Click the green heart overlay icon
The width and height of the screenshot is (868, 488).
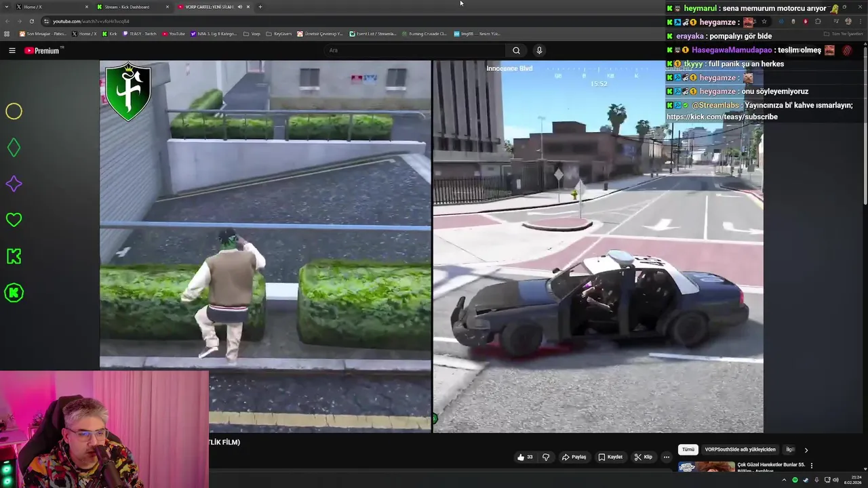[14, 220]
